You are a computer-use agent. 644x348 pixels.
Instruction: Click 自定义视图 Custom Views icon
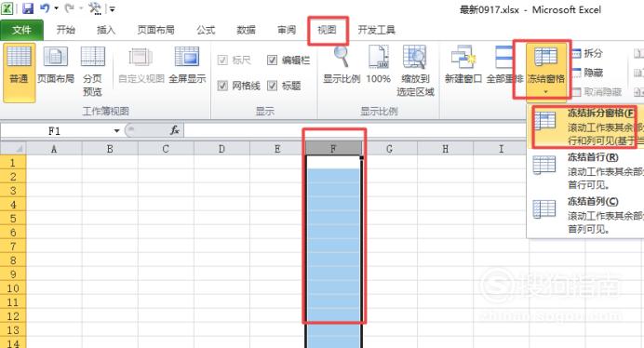[141, 66]
